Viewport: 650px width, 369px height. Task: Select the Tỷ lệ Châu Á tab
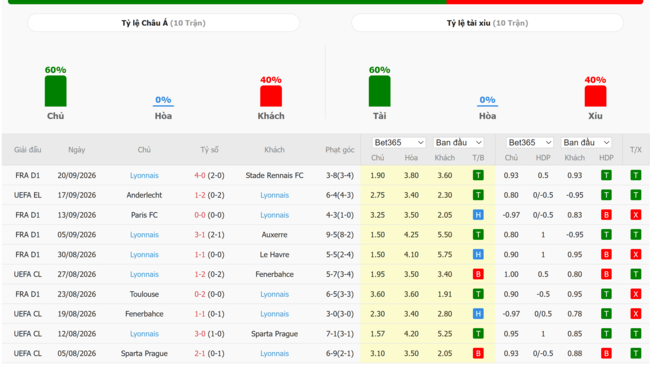(163, 23)
